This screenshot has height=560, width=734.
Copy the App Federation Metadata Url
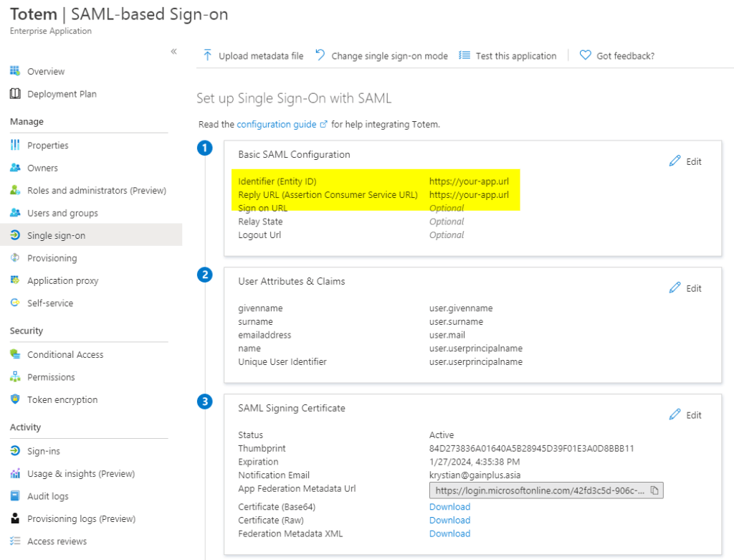click(x=654, y=490)
